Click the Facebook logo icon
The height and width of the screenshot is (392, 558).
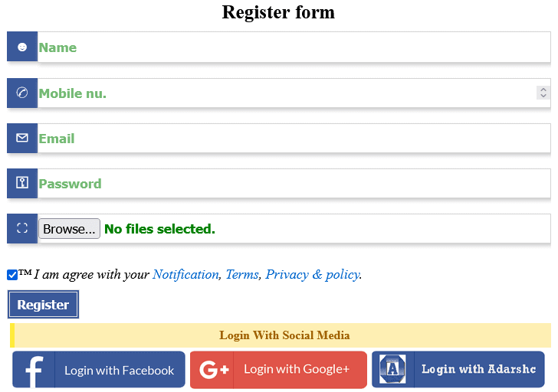tap(34, 370)
